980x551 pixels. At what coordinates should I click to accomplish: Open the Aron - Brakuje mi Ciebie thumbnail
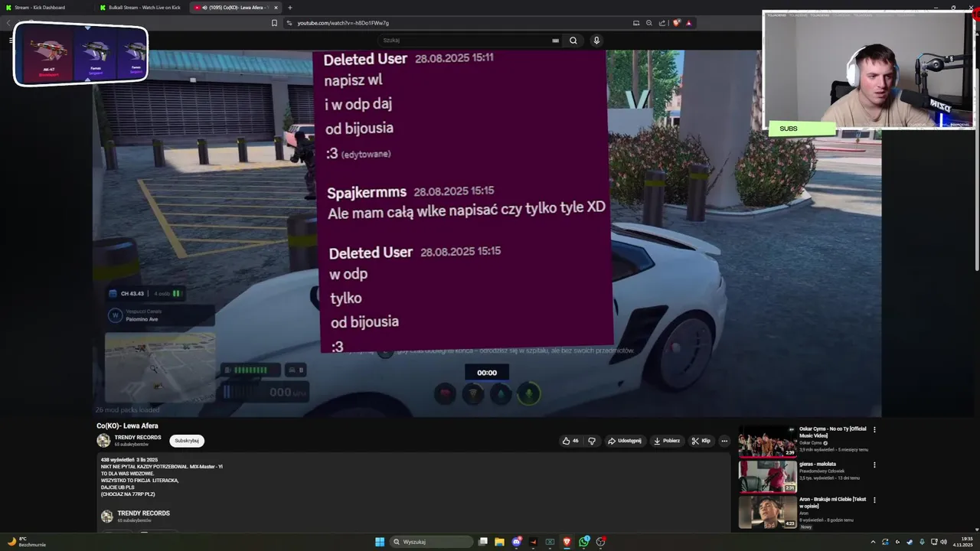[x=767, y=511]
